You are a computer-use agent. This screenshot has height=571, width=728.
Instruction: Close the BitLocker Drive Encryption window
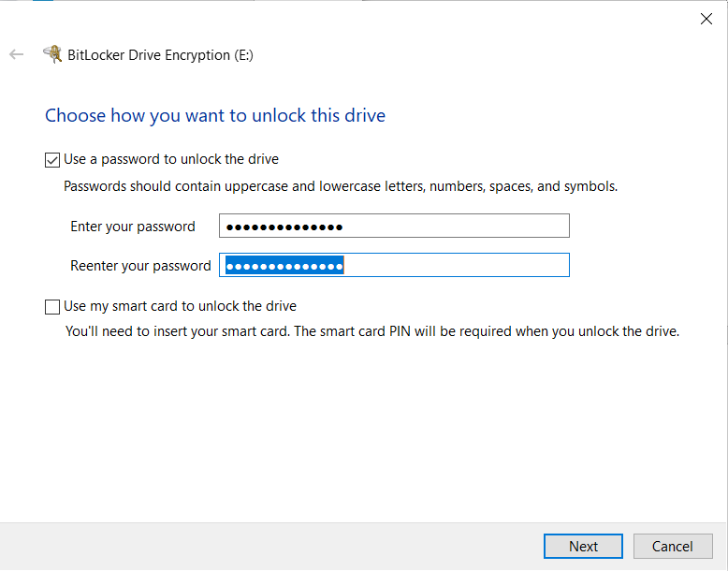tap(706, 19)
